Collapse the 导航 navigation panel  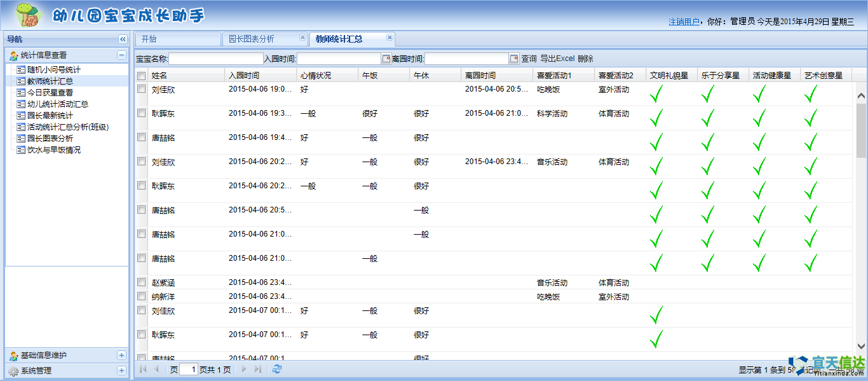pos(121,39)
